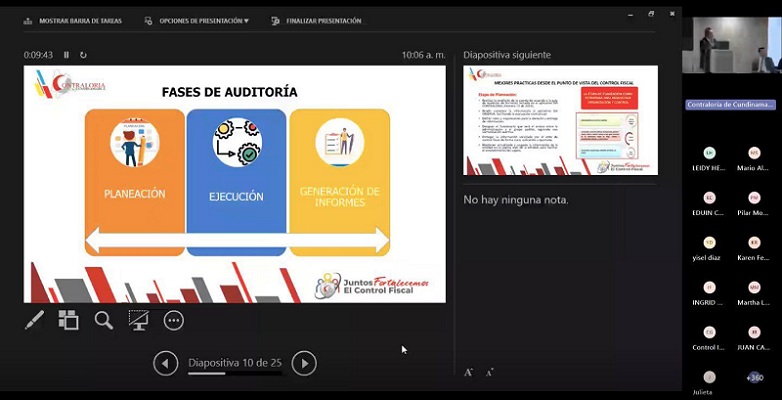The height and width of the screenshot is (400, 782).
Task: Click slide progress bar under Diapositiva 10
Action: click(x=235, y=373)
